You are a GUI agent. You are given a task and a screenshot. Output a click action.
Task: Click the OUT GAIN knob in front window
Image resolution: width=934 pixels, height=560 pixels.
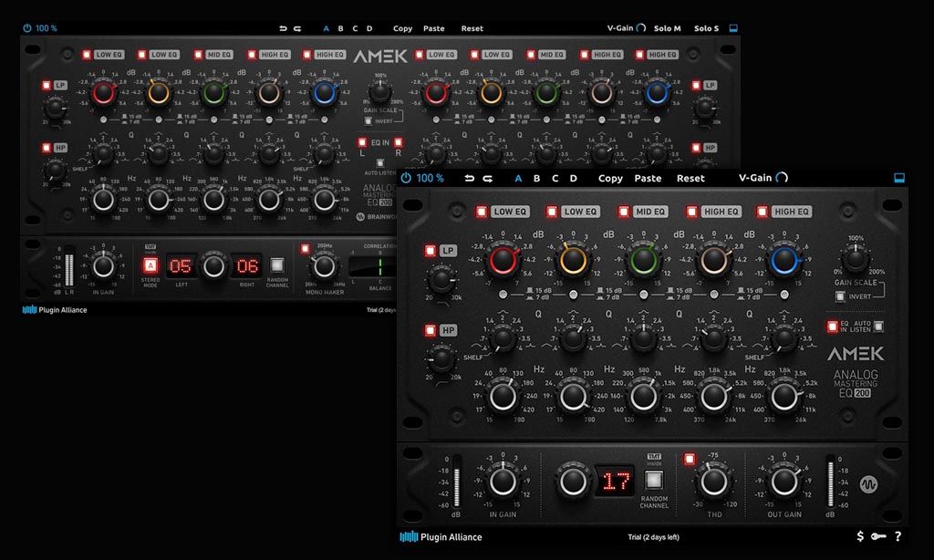pos(784,482)
